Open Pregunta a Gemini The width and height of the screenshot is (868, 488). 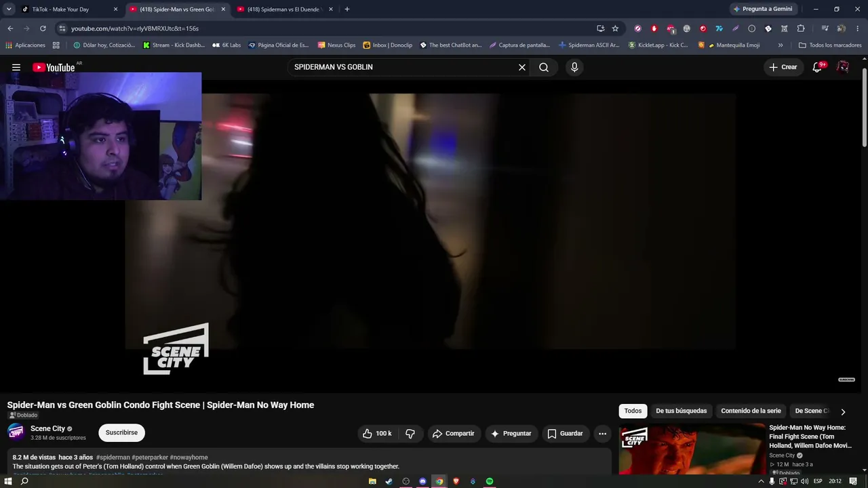[762, 9]
